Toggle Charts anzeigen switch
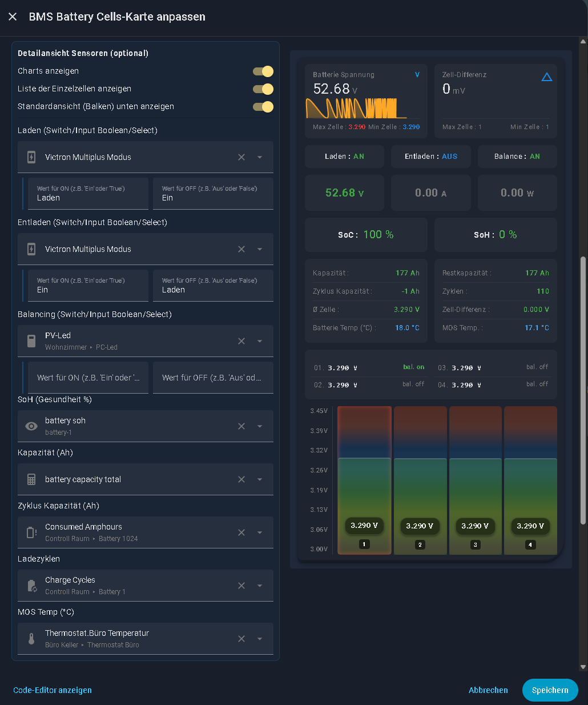The height and width of the screenshot is (705, 588). [x=263, y=71]
